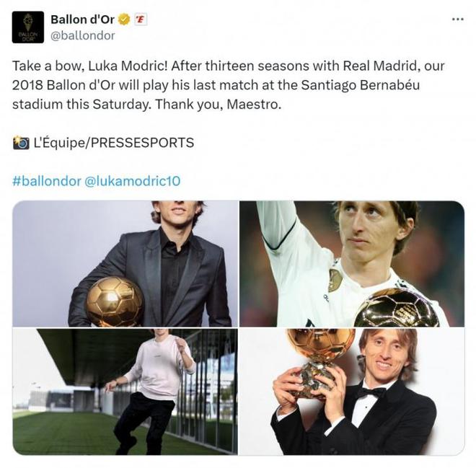
Task: Click the L'Équipe/PRESSESPORTS credit text
Action: [x=113, y=143]
